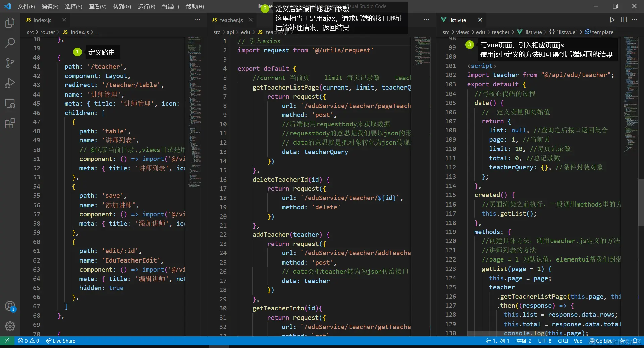Click the feedback icon in status bar
Image resolution: width=644 pixels, height=348 pixels.
click(x=623, y=341)
